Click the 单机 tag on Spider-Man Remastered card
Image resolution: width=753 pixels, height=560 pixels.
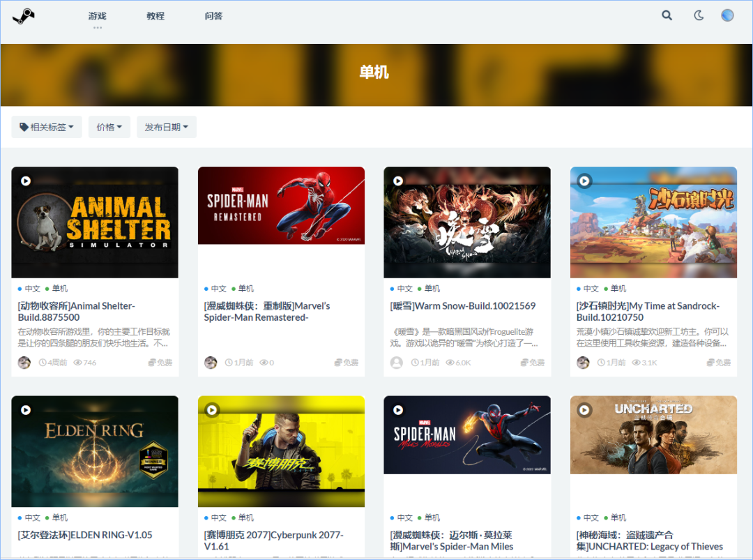pos(246,289)
